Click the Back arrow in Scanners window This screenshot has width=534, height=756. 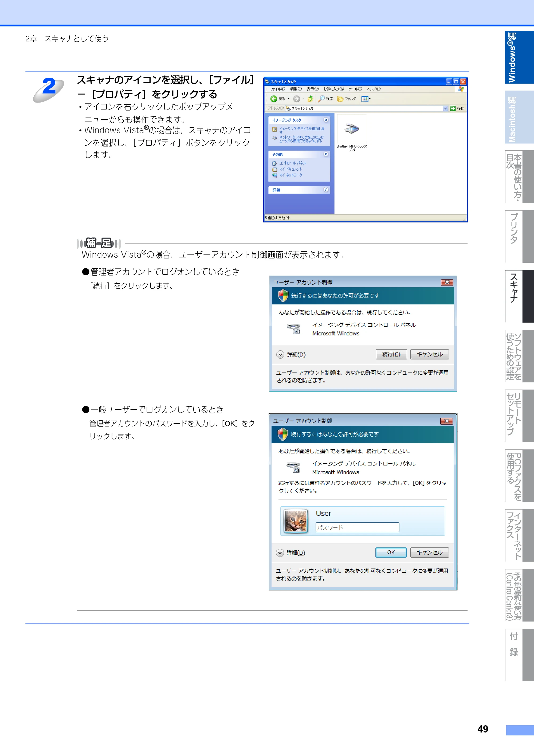point(274,99)
